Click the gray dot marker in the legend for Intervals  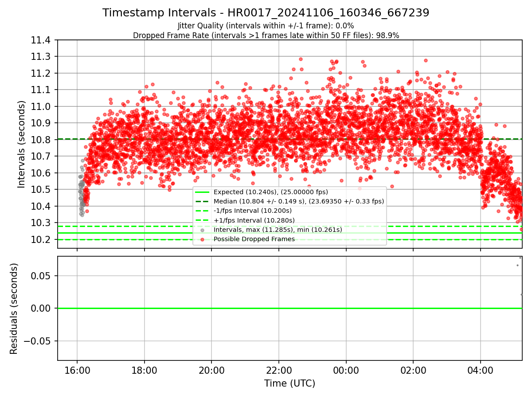click(x=202, y=230)
